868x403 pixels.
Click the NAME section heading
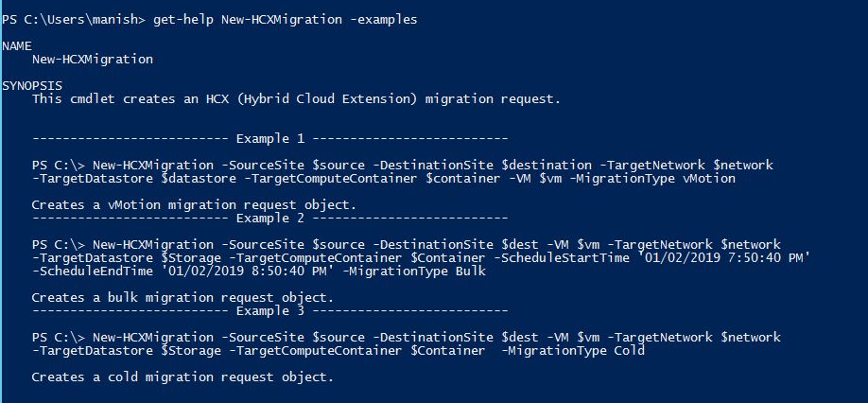coord(18,45)
